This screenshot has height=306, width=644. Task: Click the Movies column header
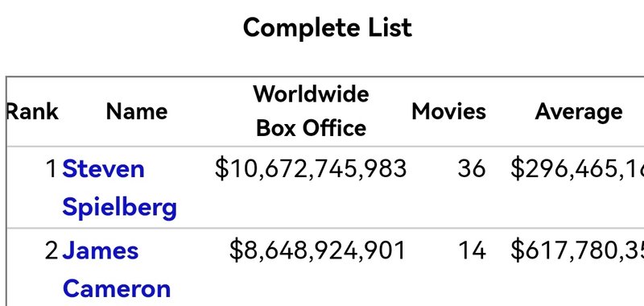click(x=449, y=111)
